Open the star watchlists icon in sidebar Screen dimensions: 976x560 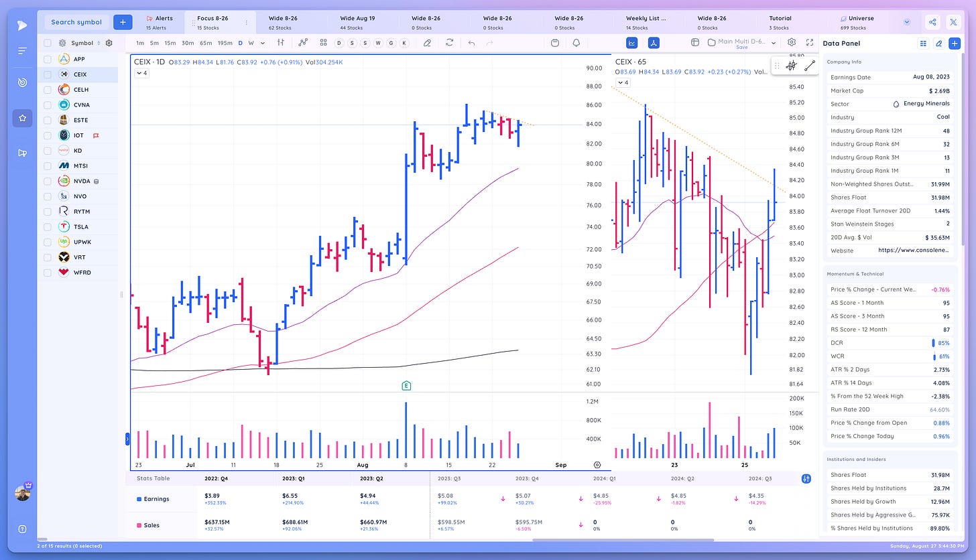click(22, 118)
